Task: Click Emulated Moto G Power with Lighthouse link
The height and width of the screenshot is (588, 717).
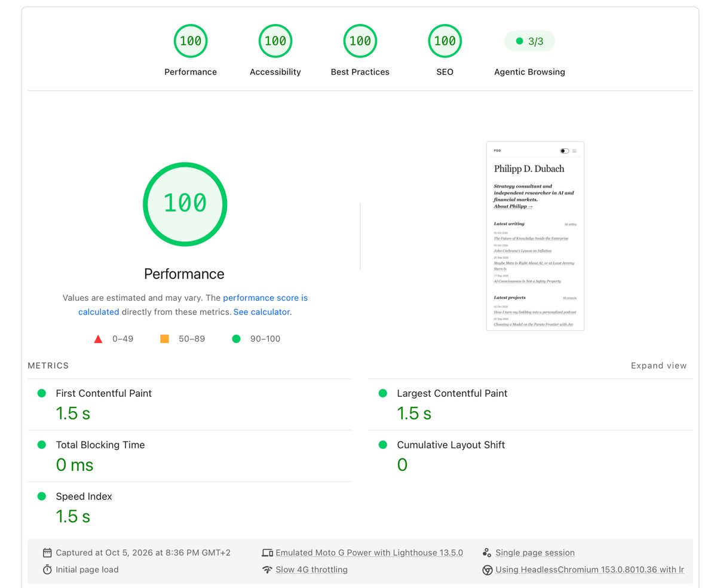Action: coord(369,553)
